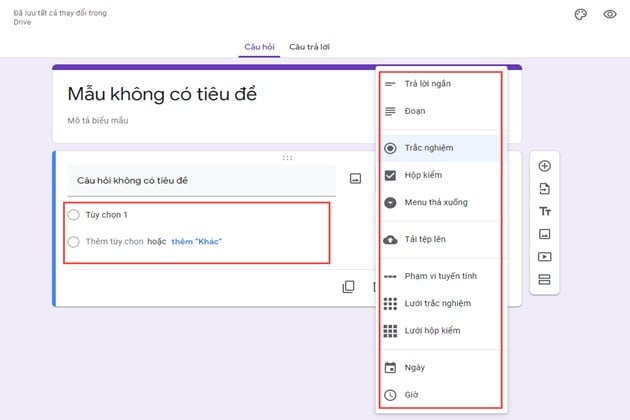Click the Tùy chọn 1 option text
The image size is (630, 420).
coord(106,215)
